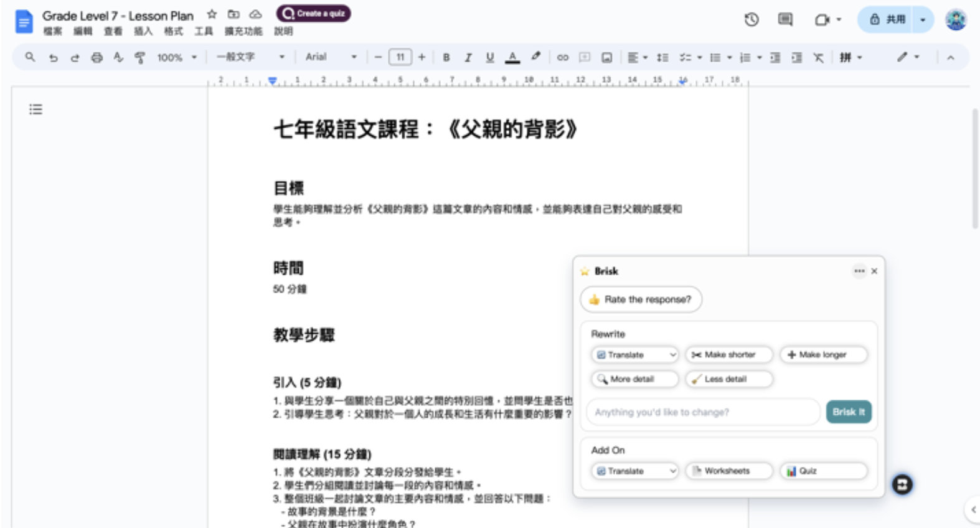Decrease indent
Image resolution: width=980 pixels, height=528 pixels.
(x=775, y=57)
